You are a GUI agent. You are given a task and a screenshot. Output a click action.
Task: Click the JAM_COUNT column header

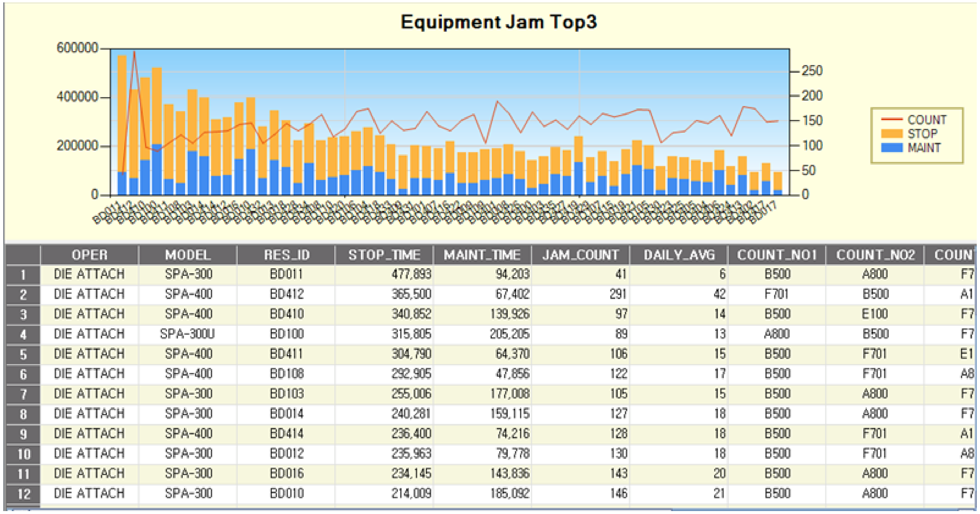tap(581, 255)
